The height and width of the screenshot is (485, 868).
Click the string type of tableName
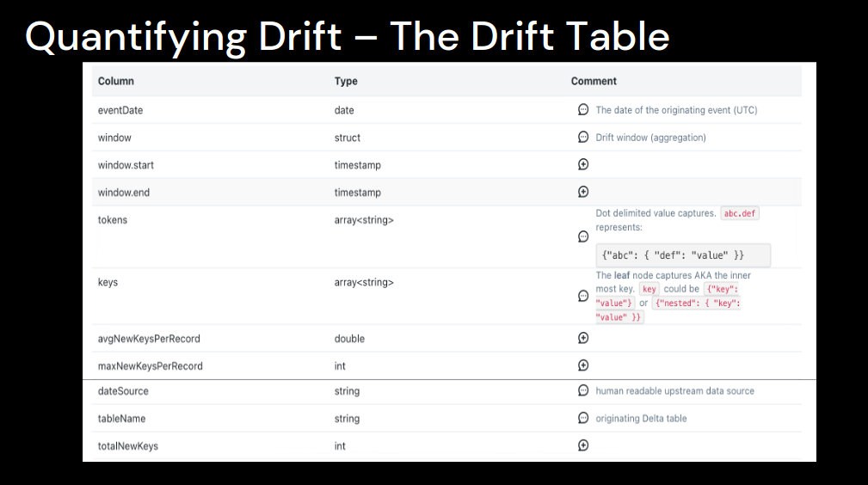[x=347, y=419]
